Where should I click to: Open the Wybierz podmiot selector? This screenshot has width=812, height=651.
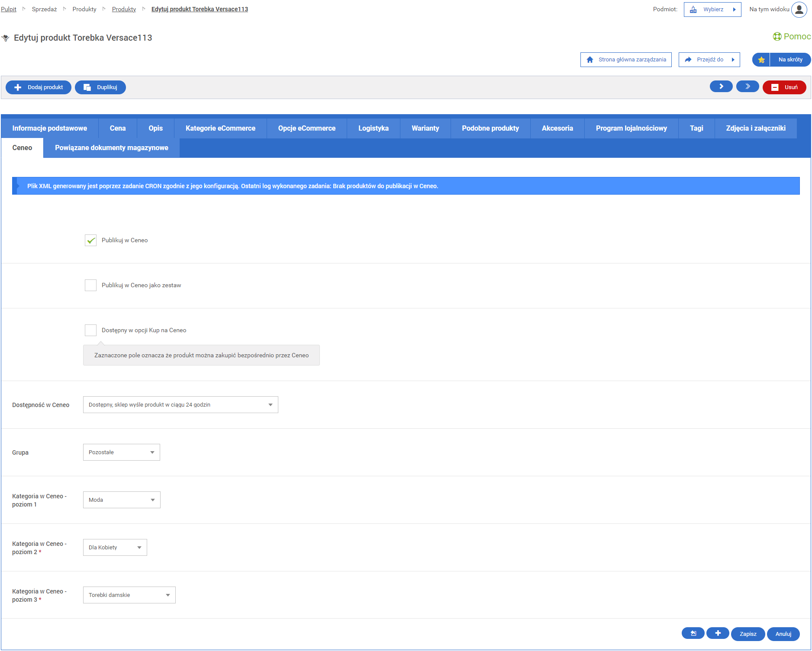click(712, 10)
